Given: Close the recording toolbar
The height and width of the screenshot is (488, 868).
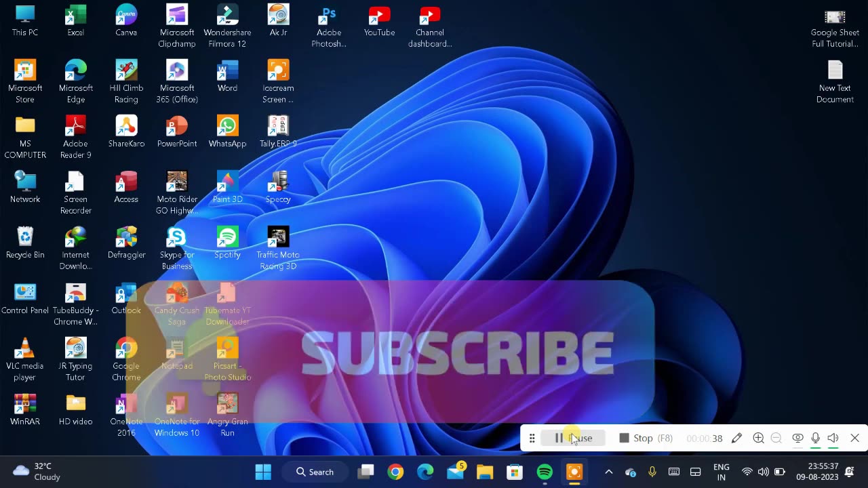Looking at the screenshot, I should 854,438.
